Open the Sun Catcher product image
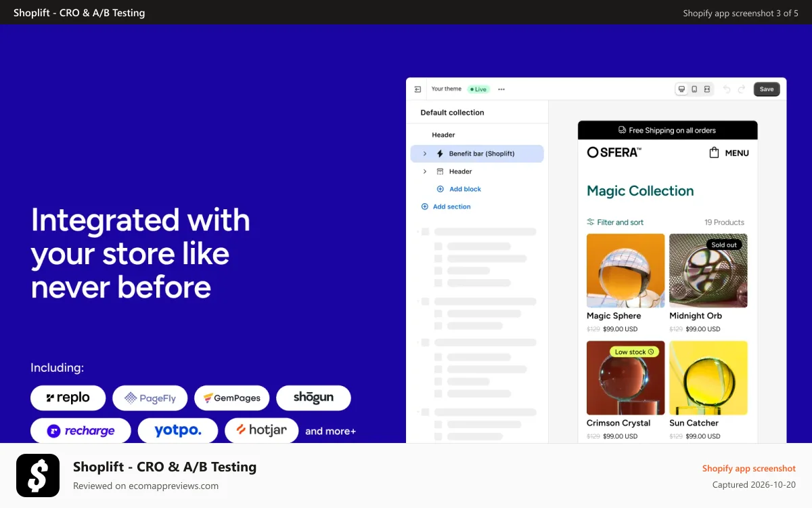Image resolution: width=812 pixels, height=508 pixels. [x=708, y=378]
